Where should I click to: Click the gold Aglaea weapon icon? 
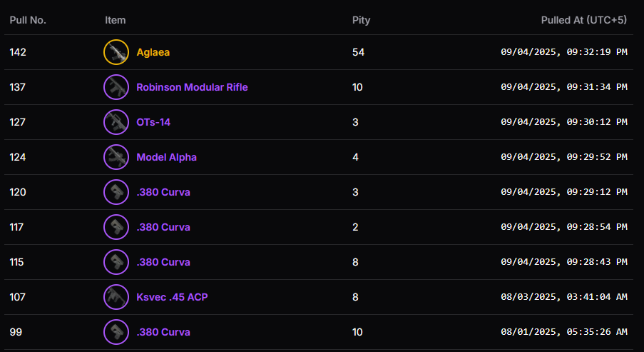(x=116, y=52)
